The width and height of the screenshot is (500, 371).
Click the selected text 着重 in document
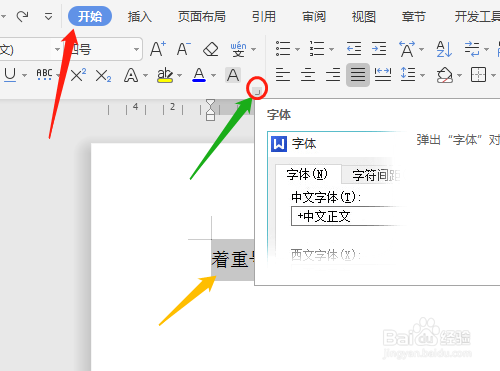[230, 260]
